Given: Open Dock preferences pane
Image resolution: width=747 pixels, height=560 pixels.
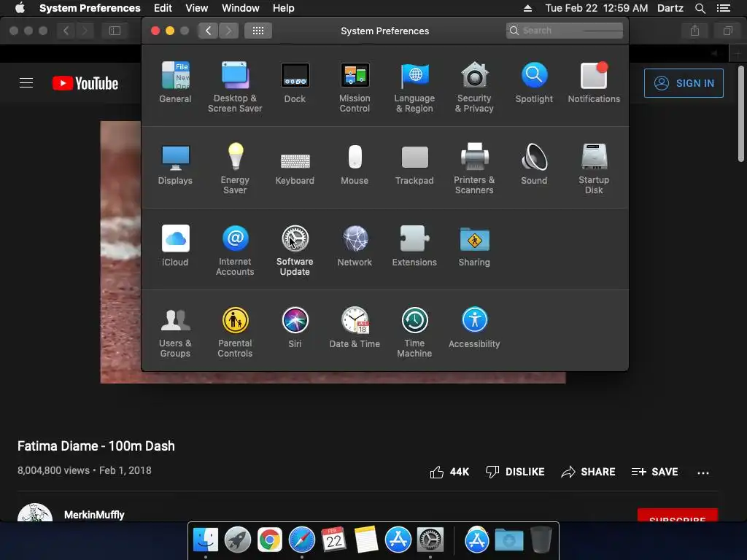Looking at the screenshot, I should pos(295,82).
